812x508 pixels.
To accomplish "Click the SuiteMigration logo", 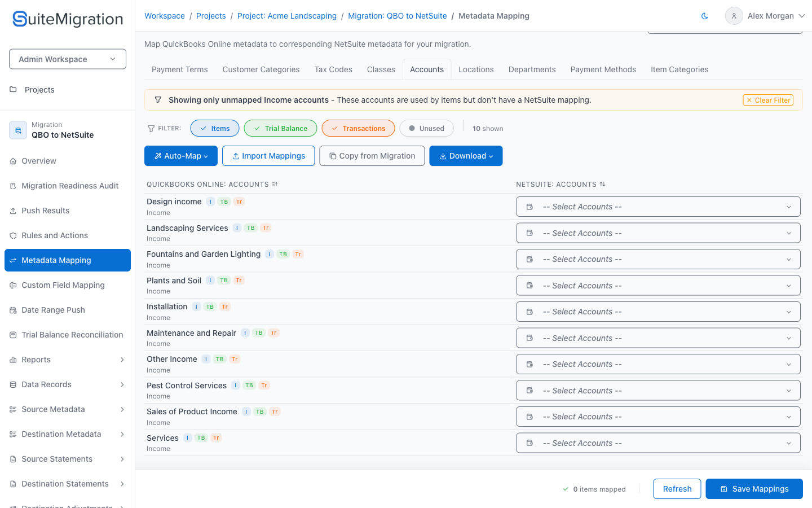I will [68, 19].
